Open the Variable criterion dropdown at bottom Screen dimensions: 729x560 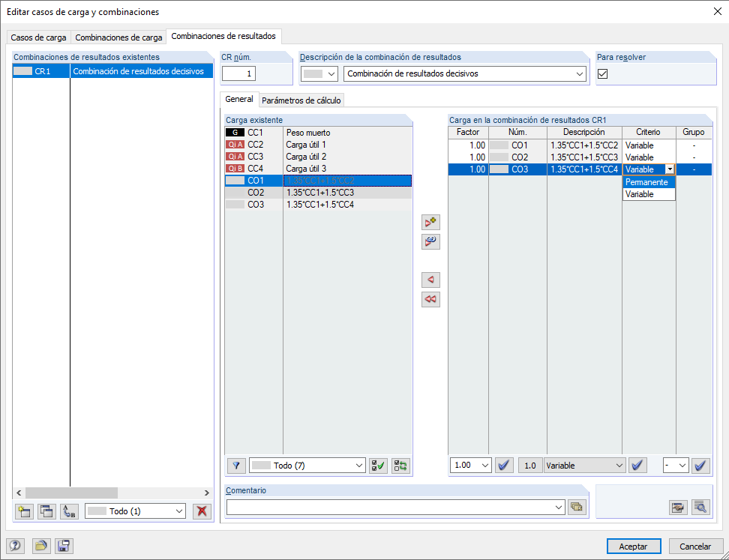click(x=584, y=466)
